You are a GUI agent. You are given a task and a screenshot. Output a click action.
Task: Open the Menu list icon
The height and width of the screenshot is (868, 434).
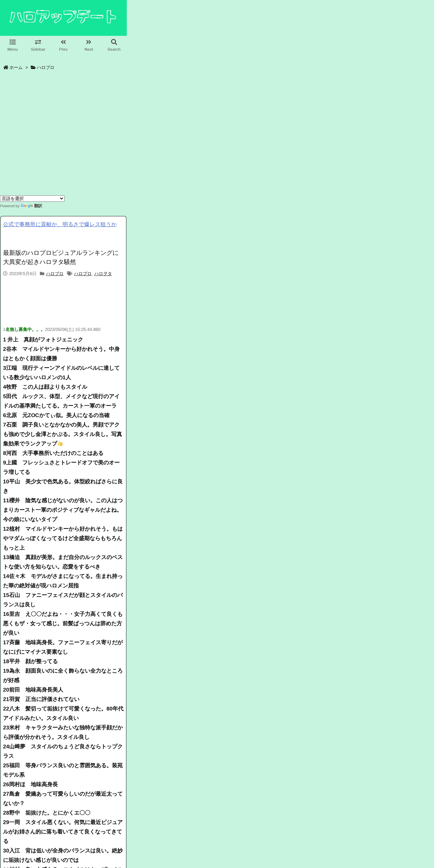pyautogui.click(x=13, y=42)
